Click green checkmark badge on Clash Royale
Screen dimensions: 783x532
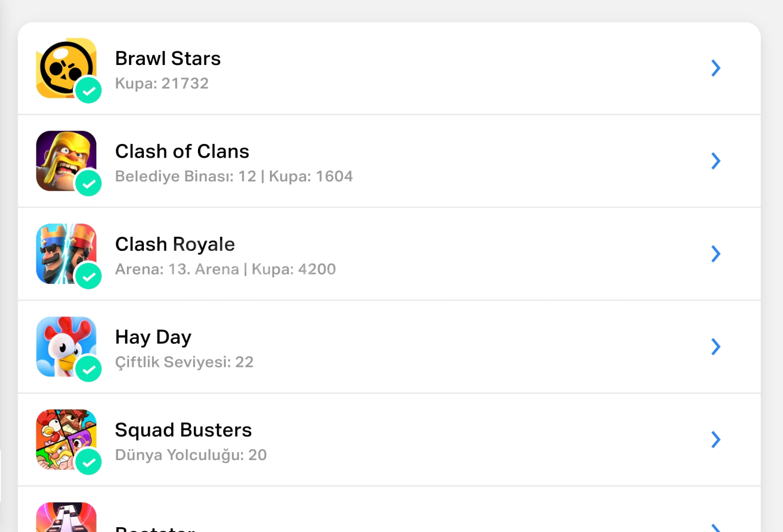click(x=89, y=276)
